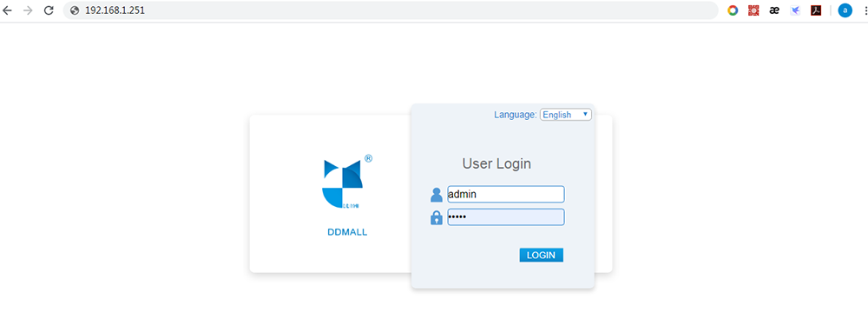868x326 pixels.
Task: Click the DDMALL brand text
Action: click(347, 232)
